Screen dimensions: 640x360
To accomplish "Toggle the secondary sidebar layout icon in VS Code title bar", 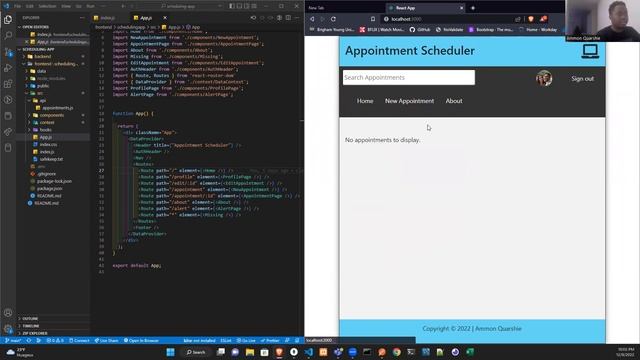I will pyautogui.click(x=247, y=6).
